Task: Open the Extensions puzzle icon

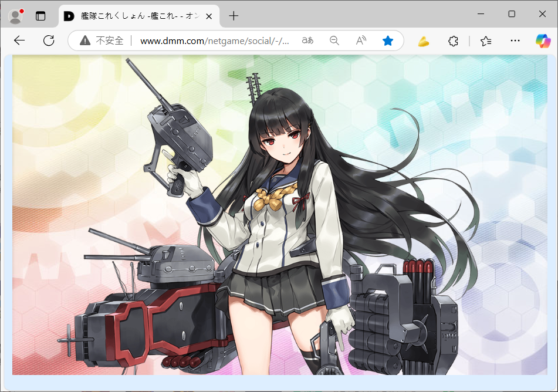Action: (x=453, y=41)
